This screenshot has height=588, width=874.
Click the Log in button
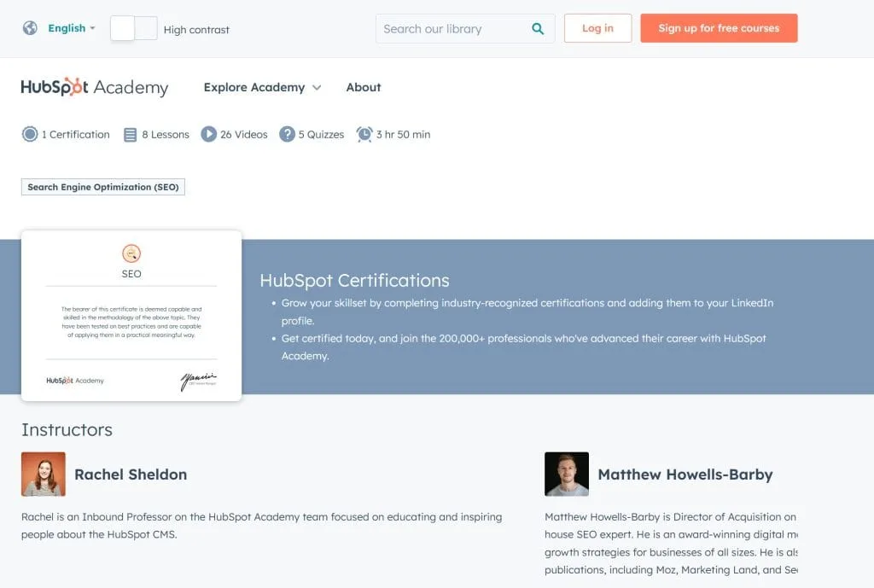(597, 28)
